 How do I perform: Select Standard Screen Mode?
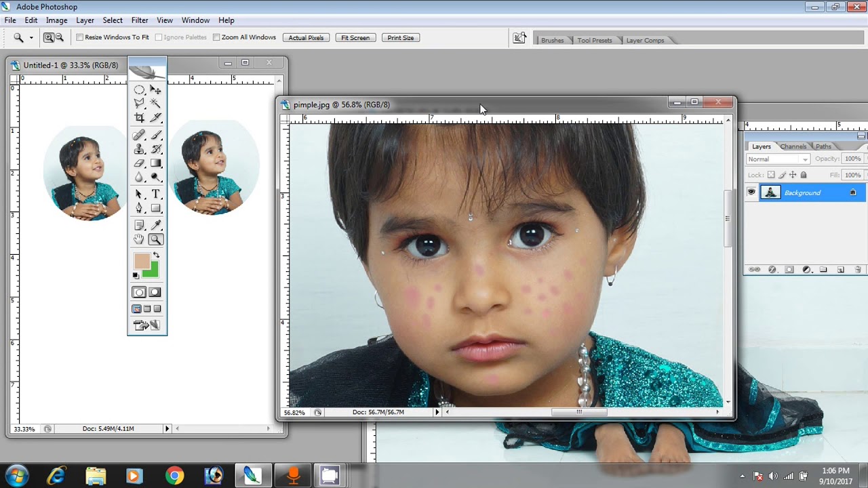click(x=136, y=309)
